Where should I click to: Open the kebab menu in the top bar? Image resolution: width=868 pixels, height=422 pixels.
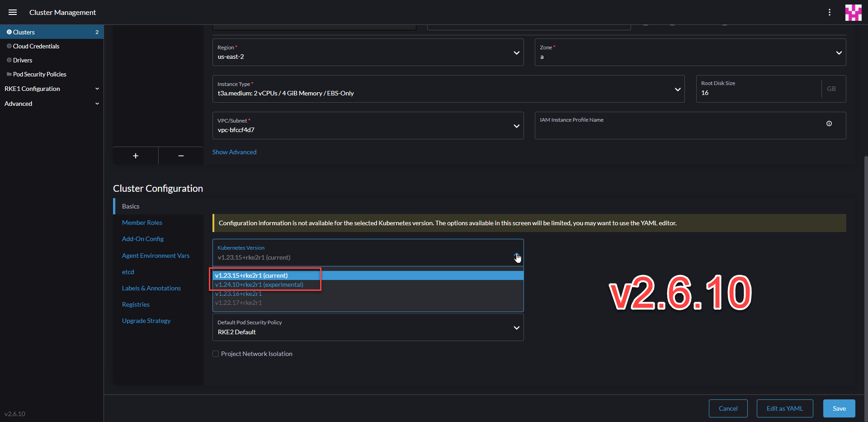click(830, 12)
